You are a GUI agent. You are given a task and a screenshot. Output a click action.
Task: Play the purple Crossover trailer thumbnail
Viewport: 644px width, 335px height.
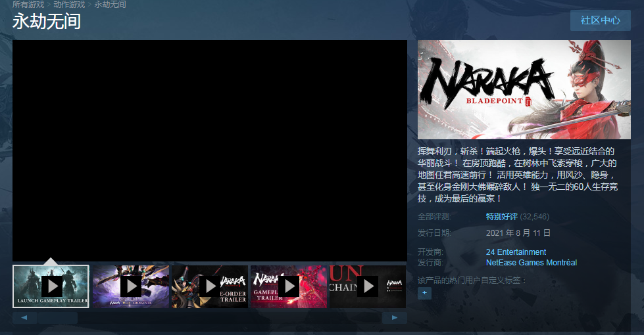tap(131, 286)
